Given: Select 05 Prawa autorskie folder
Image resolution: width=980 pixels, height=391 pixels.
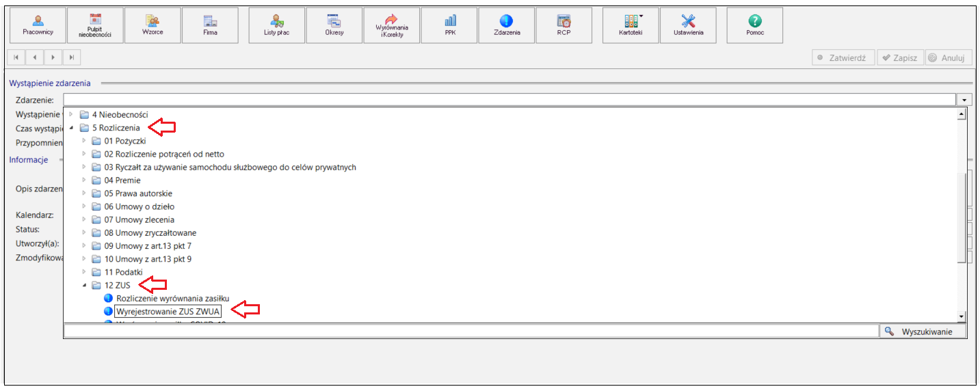Looking at the screenshot, I should tap(138, 193).
